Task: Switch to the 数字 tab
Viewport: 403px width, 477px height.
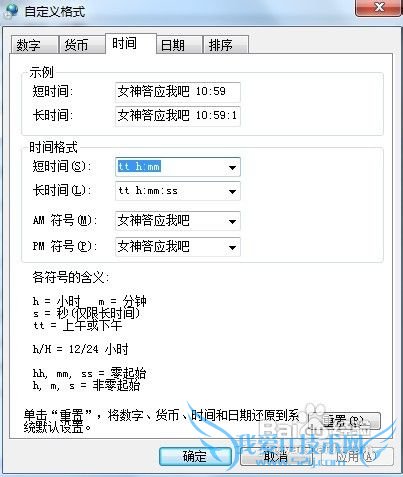Action: (x=34, y=45)
